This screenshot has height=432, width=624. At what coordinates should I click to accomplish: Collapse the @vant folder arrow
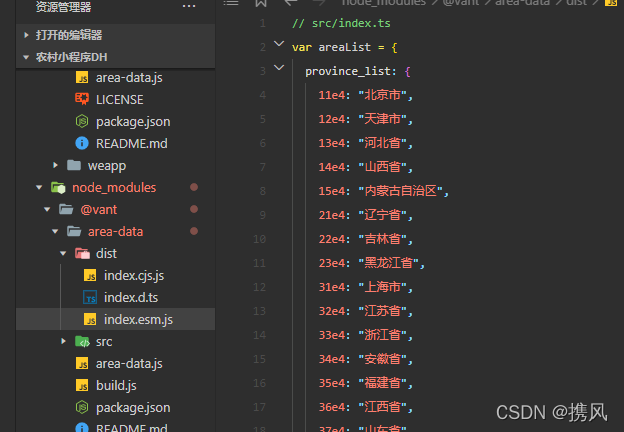click(x=47, y=209)
